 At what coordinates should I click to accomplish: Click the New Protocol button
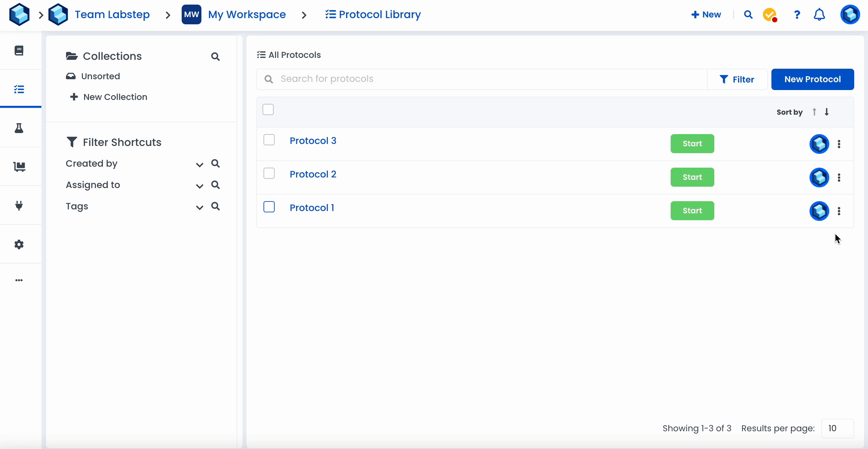pos(812,79)
